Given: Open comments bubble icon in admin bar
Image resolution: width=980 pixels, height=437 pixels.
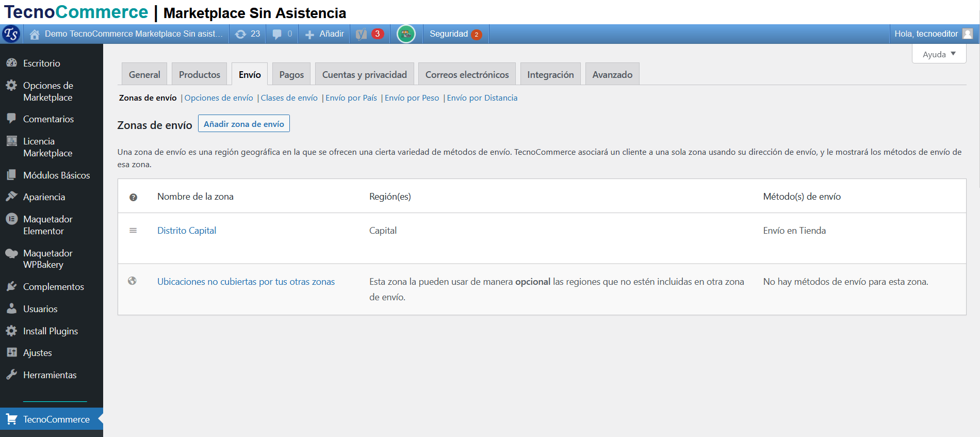Looking at the screenshot, I should [277, 34].
